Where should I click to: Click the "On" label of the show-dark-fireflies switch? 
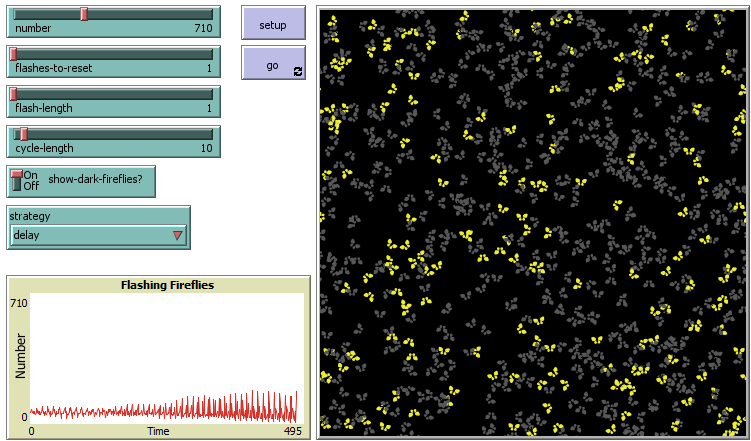(30, 175)
